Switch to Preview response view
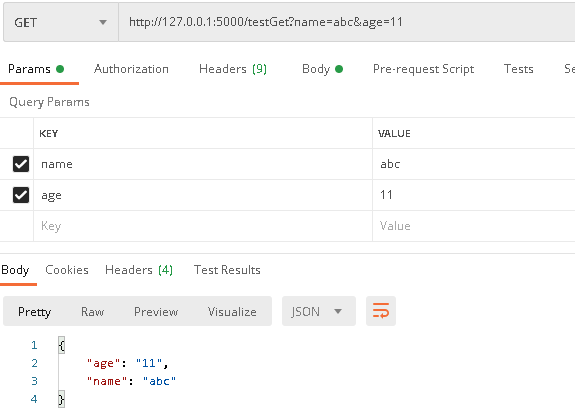 click(x=156, y=312)
